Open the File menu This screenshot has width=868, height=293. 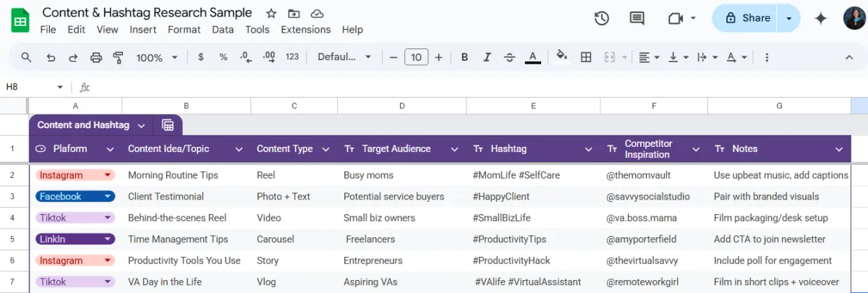[x=48, y=30]
